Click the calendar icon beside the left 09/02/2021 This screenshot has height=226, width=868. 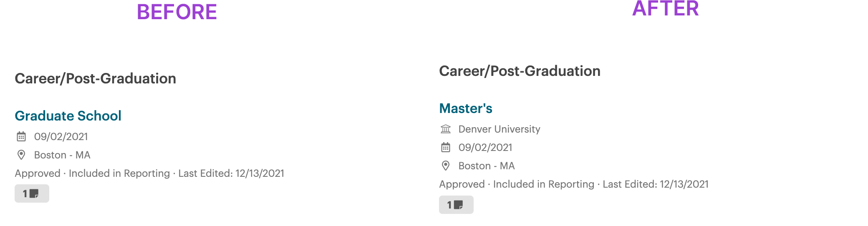pos(21,136)
